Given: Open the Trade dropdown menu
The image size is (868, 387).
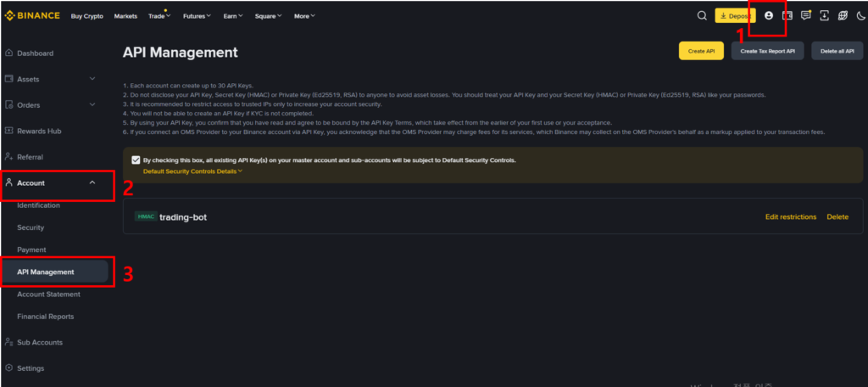Looking at the screenshot, I should 159,16.
